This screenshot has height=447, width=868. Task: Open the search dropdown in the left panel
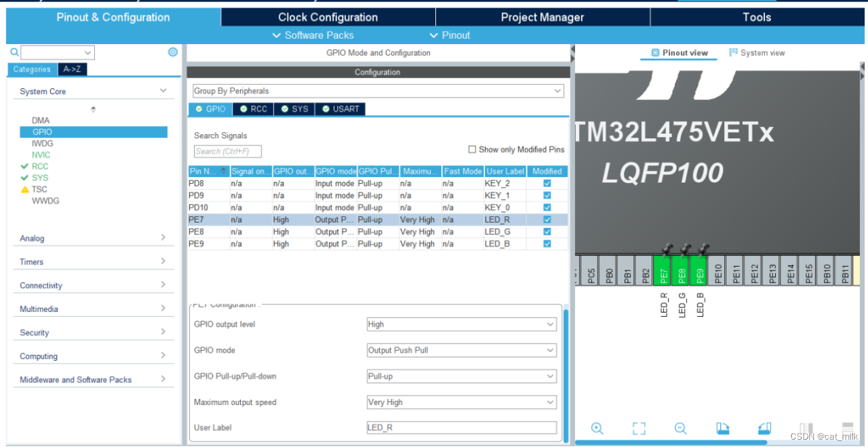pyautogui.click(x=88, y=53)
